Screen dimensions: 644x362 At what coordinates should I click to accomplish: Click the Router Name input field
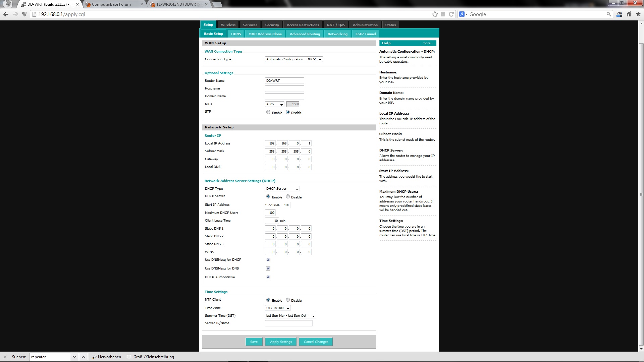click(x=284, y=81)
